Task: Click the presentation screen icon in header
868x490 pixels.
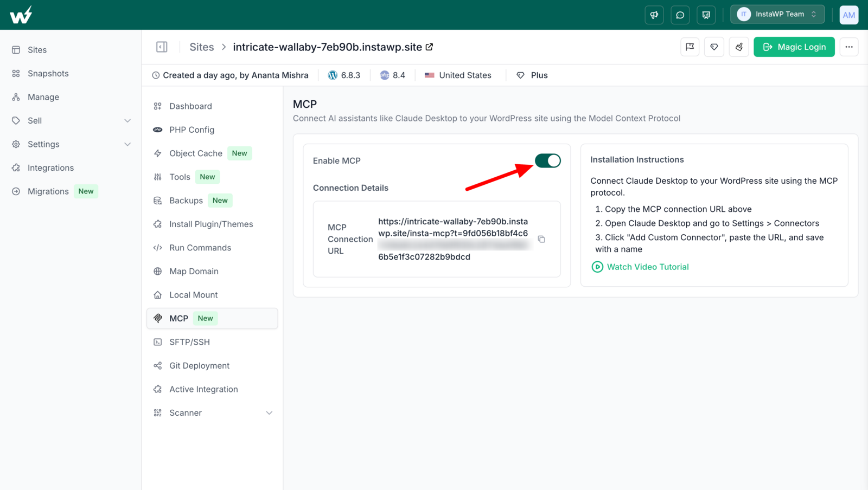Action: (706, 15)
